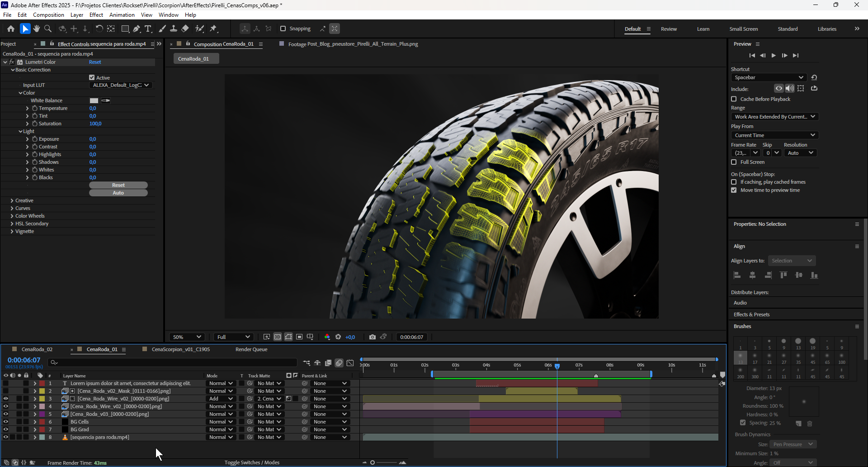
Task: Click the White Balance color swatch
Action: pyautogui.click(x=94, y=100)
